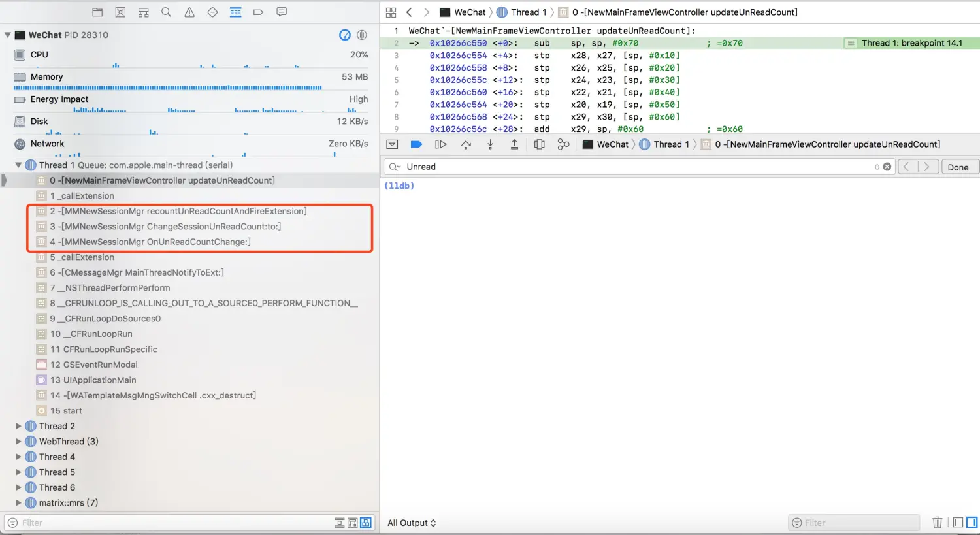Viewport: 980px width, 535px height.
Task: Toggle breakpoints activation icon
Action: pyautogui.click(x=416, y=144)
